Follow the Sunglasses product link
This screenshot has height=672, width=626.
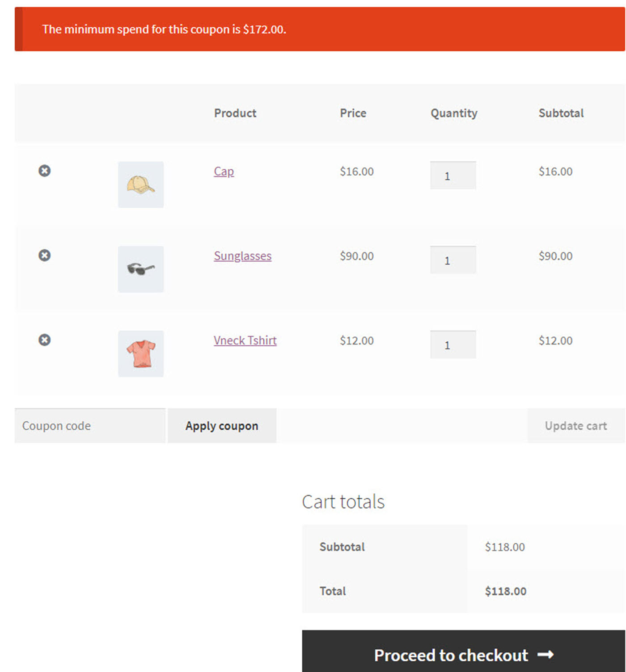[x=242, y=256]
